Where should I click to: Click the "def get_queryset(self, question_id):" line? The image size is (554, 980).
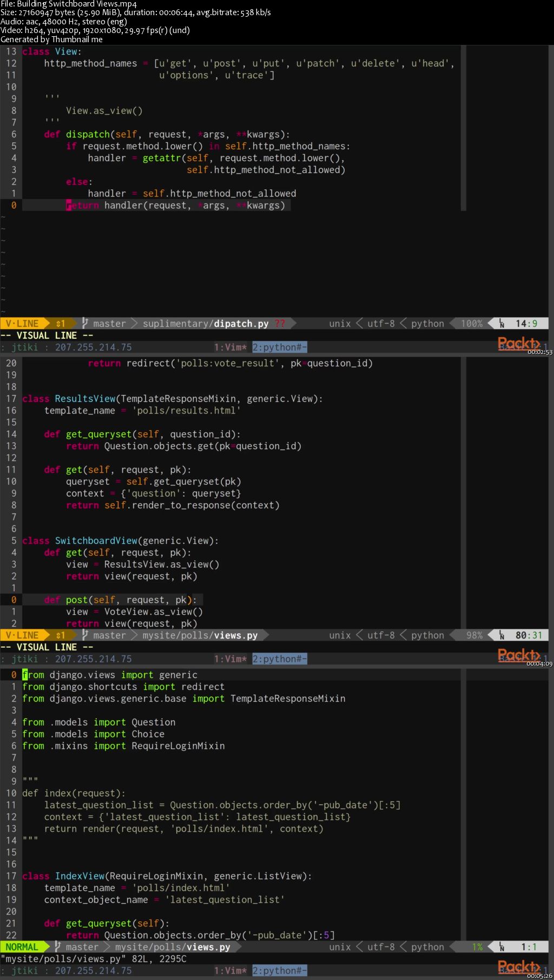(x=142, y=434)
